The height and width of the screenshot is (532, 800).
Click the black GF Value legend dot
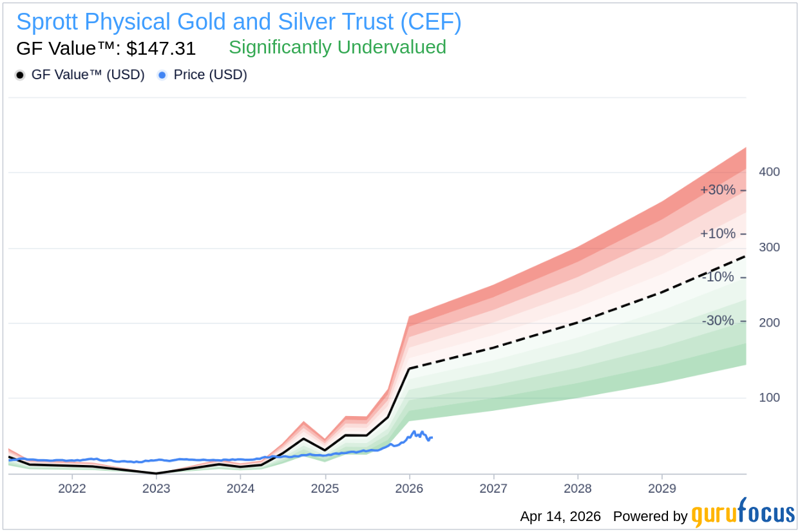tap(20, 75)
